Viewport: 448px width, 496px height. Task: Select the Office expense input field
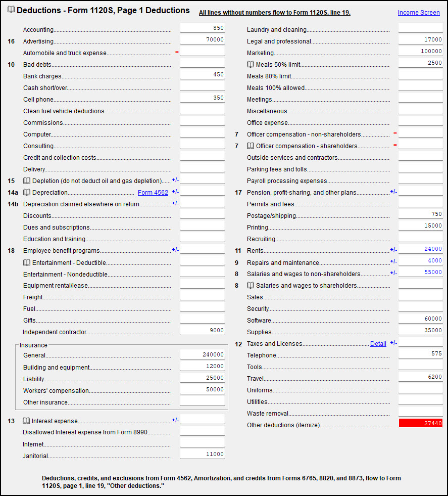(421, 121)
